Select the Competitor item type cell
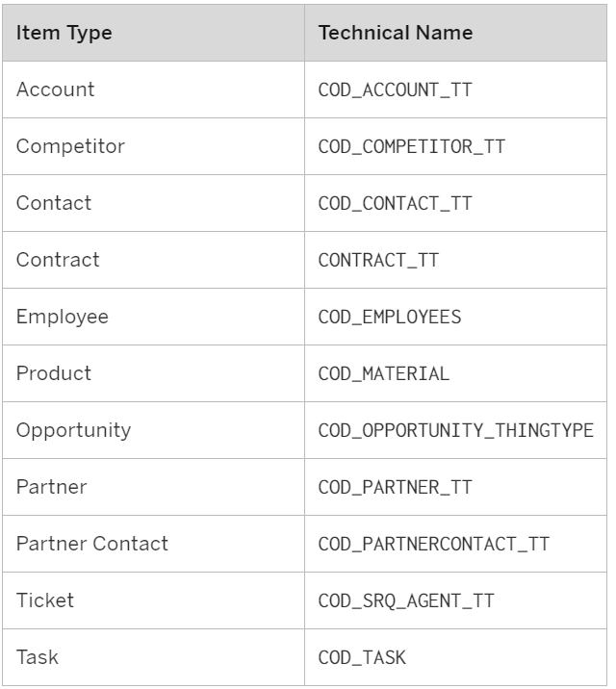616x689 pixels. coord(70,146)
